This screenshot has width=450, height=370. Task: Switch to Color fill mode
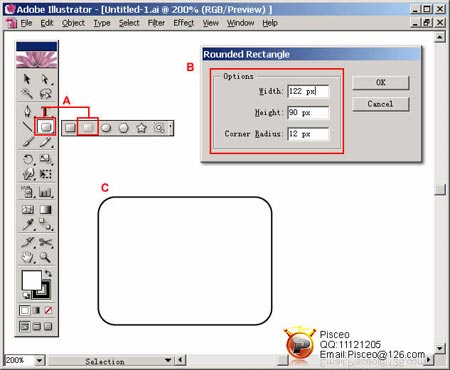24,310
